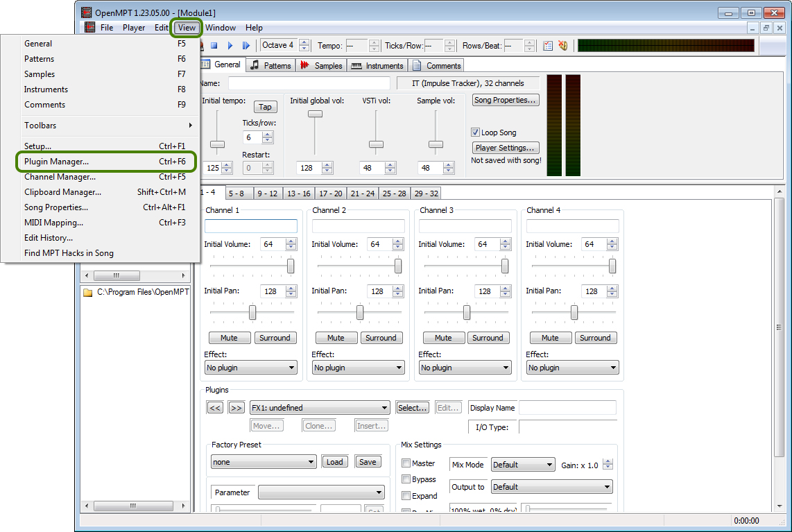Click the Song Properties... button beside the VU meters
Screen dimensions: 792x532
tap(506, 100)
